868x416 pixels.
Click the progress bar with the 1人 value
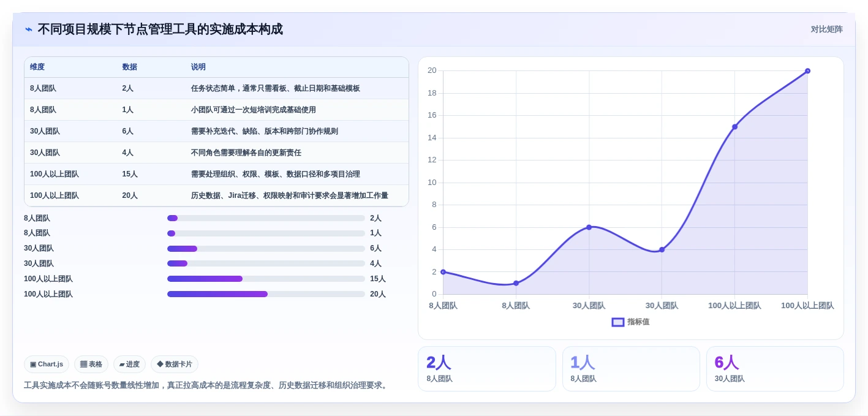[x=266, y=233]
